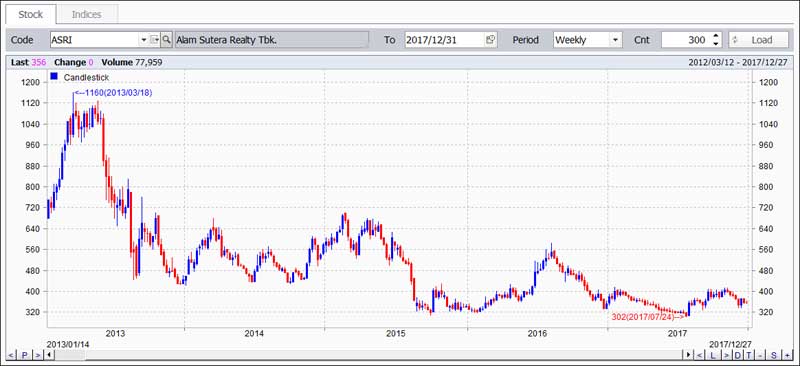
Task: Click the '<' button left of L
Action: 699,355
